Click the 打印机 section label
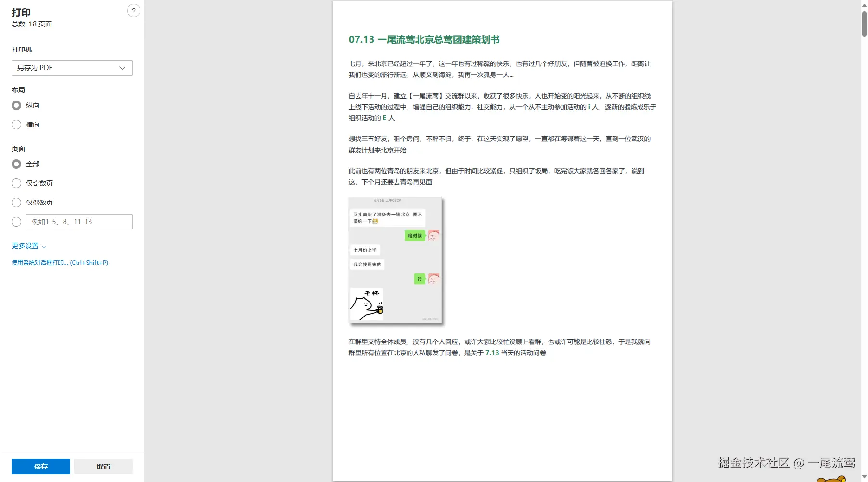The width and height of the screenshot is (868, 482). point(22,50)
